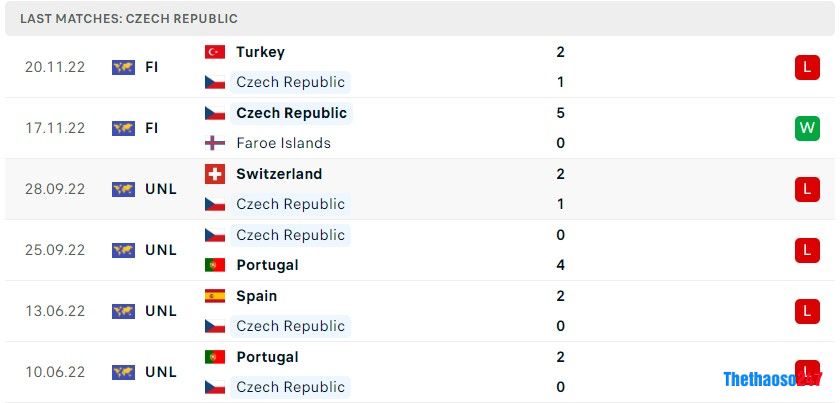Click the Thethaso watermark logo
This screenshot has height=403, width=840.
click(x=770, y=380)
